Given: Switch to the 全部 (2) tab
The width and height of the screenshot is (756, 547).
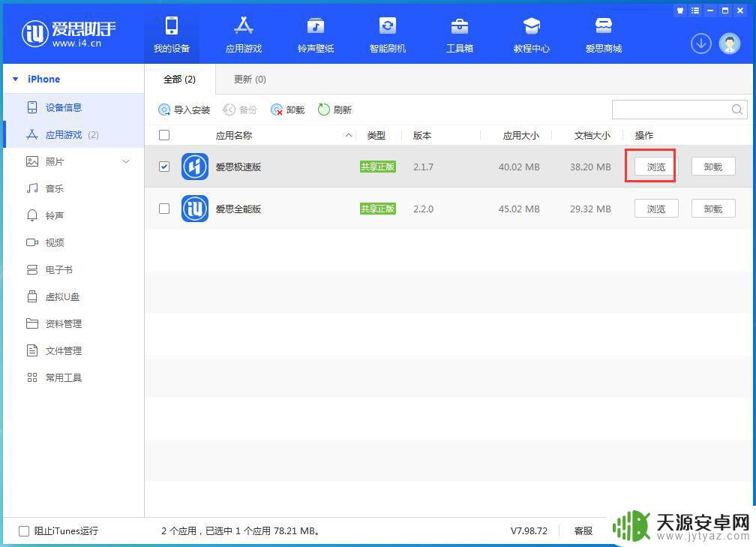Looking at the screenshot, I should pos(179,79).
